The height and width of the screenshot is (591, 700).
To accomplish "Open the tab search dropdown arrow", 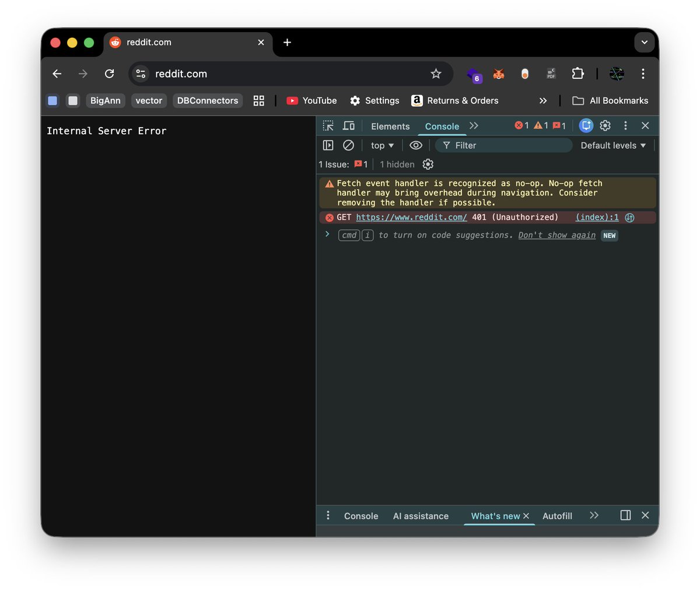I will pos(644,42).
